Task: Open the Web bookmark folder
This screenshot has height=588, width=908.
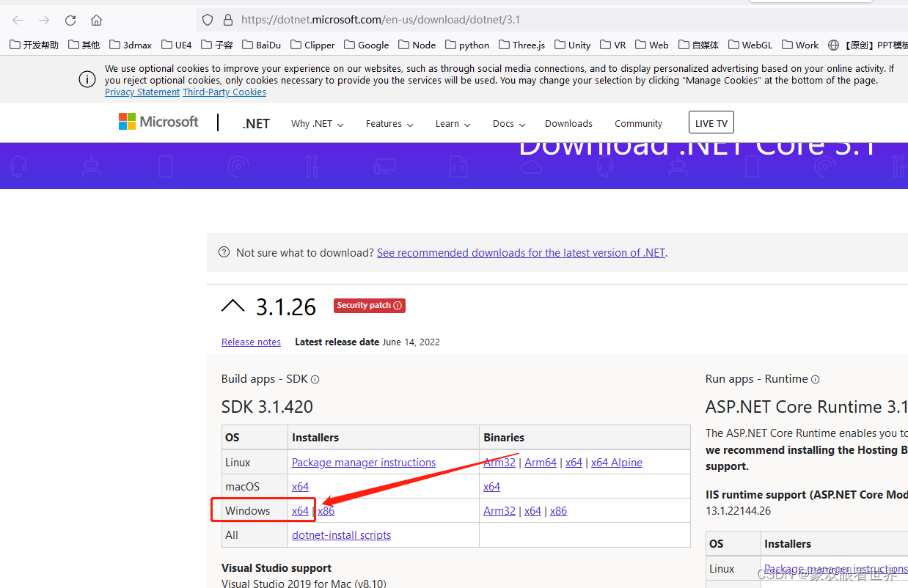Action: coord(652,45)
